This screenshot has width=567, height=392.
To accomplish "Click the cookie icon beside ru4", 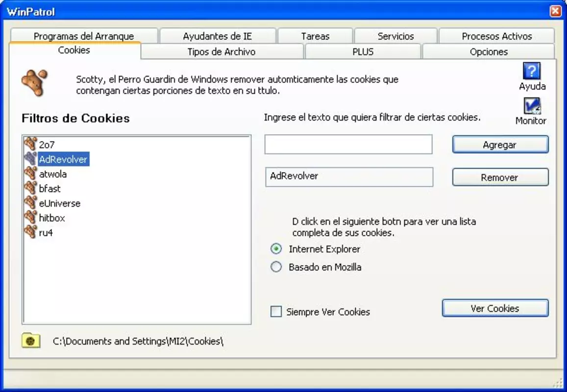I will [31, 232].
